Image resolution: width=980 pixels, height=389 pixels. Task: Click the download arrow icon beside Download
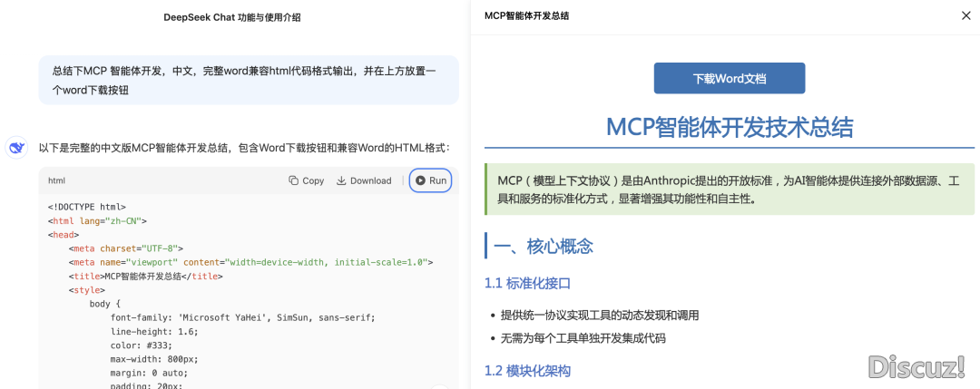(341, 180)
